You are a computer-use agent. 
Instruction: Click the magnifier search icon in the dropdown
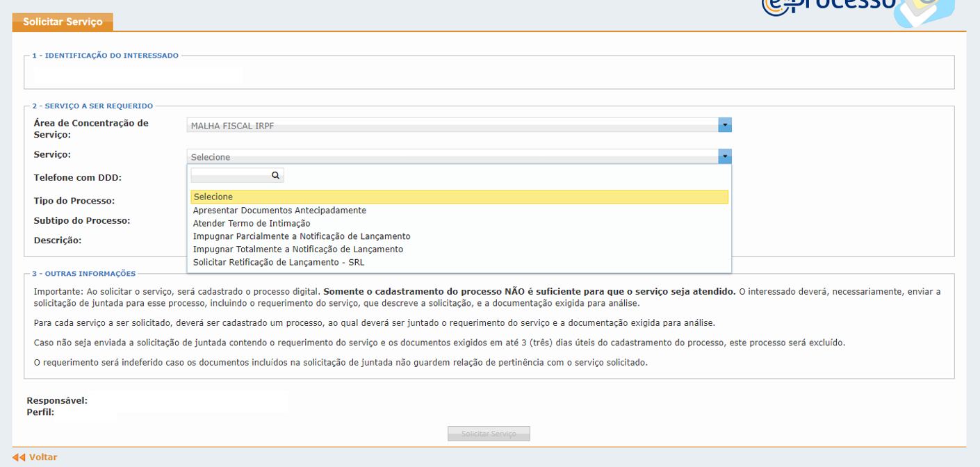click(x=275, y=174)
